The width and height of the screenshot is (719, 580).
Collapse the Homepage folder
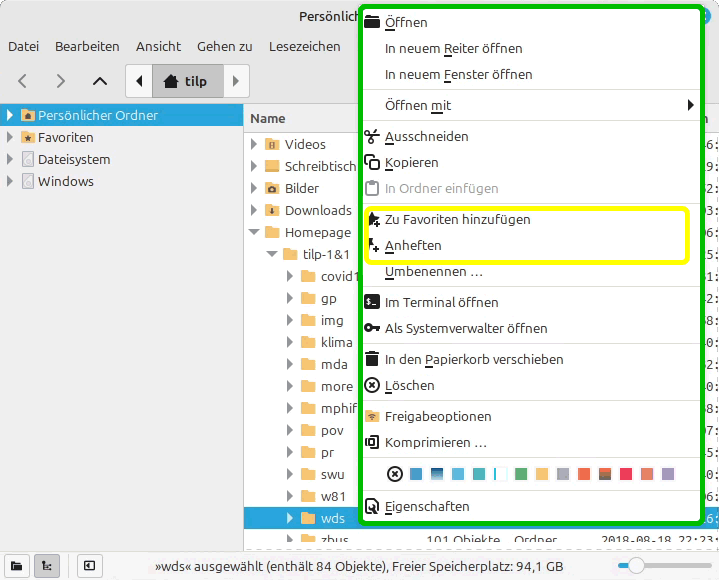tap(254, 233)
